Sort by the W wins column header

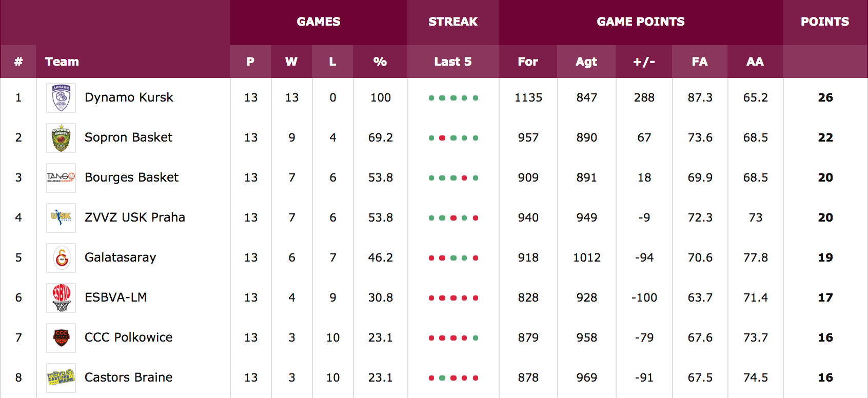point(291,62)
